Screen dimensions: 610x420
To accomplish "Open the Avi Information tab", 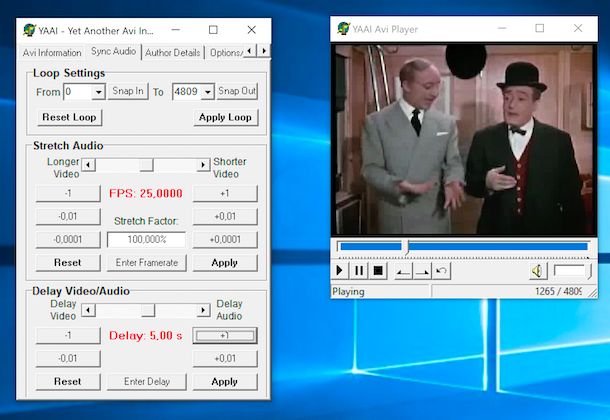I will (52, 52).
